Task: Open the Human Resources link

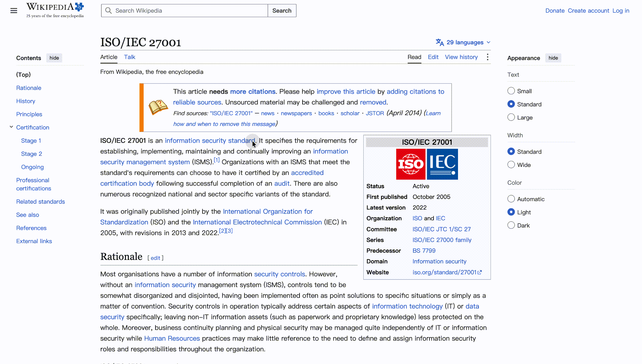Action: click(172, 338)
